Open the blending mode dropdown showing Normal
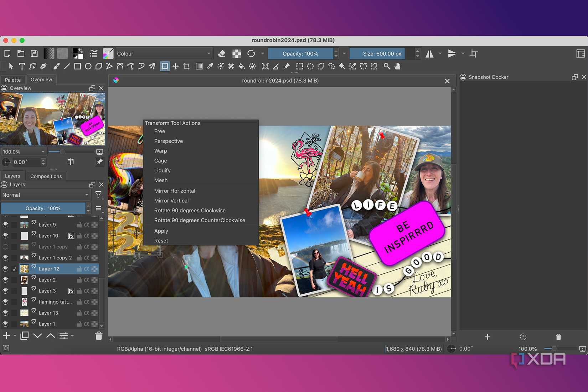The width and height of the screenshot is (588, 392). (46, 195)
